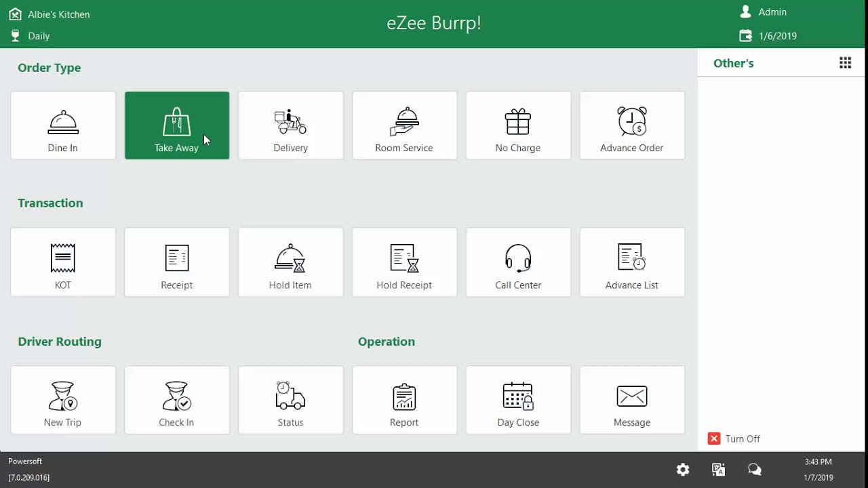Run the Day Close operation
Viewport: 868px width, 488px height.
519,400
